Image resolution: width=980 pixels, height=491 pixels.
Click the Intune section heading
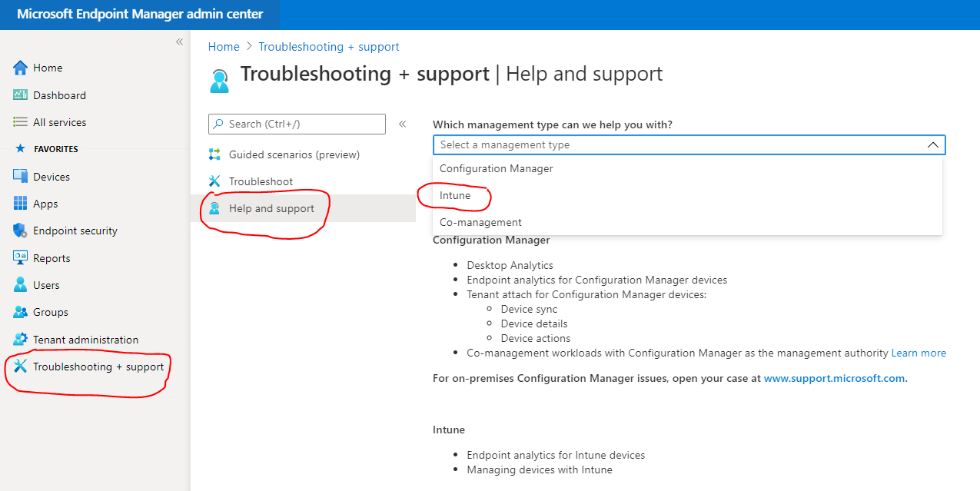tap(449, 430)
